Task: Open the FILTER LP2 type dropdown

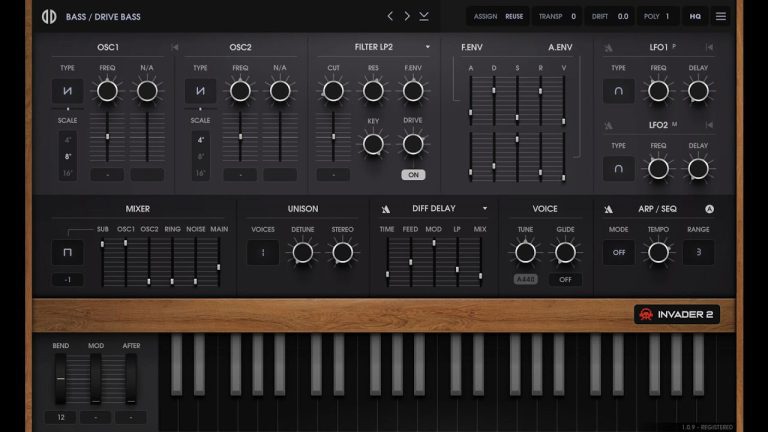Action: (428, 47)
